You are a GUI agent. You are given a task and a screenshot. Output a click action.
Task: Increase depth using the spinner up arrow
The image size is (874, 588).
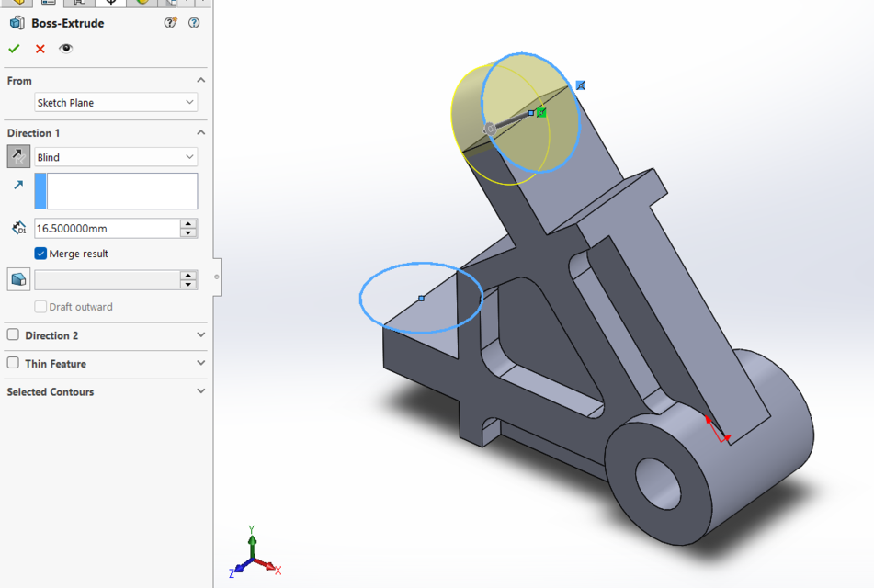(188, 223)
